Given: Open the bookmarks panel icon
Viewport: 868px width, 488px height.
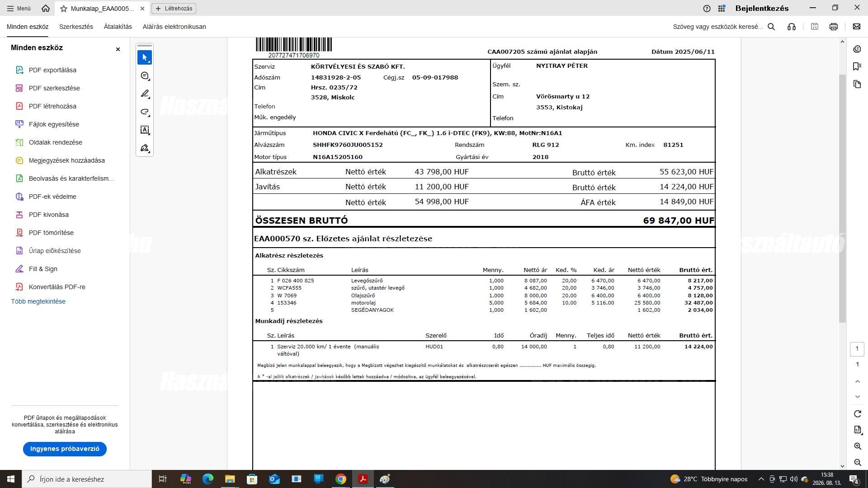Looking at the screenshot, I should (857, 66).
